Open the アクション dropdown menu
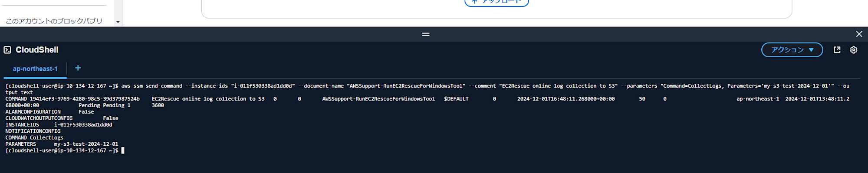The width and height of the screenshot is (868, 173). 792,50
